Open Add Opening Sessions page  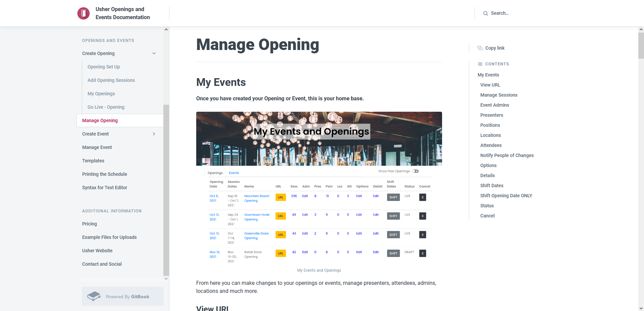click(x=111, y=80)
